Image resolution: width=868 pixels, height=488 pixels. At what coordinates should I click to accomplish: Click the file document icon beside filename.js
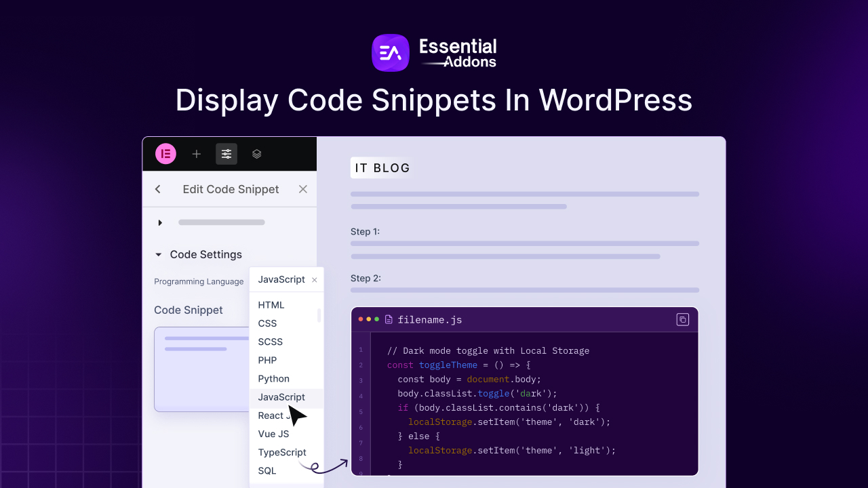389,319
